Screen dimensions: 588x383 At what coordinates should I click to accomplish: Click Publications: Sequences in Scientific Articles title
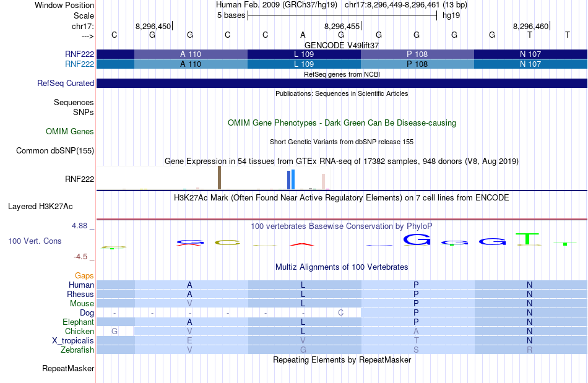click(x=342, y=93)
